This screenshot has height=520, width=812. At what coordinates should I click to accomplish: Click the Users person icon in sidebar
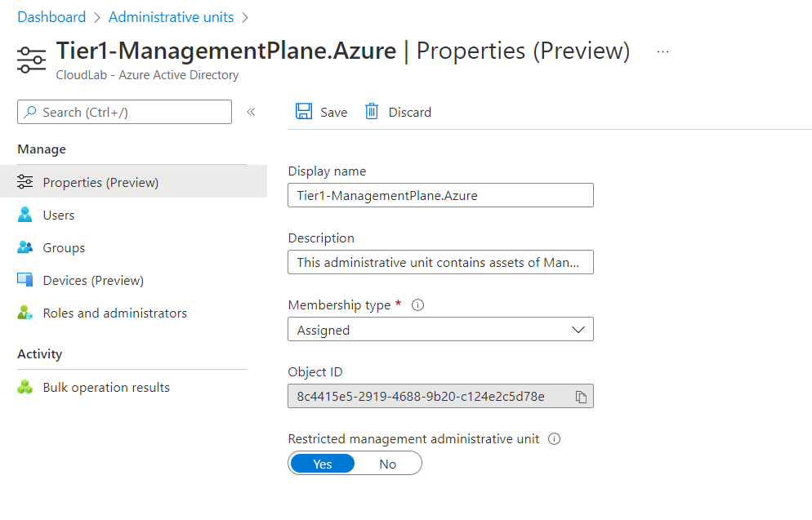(25, 215)
